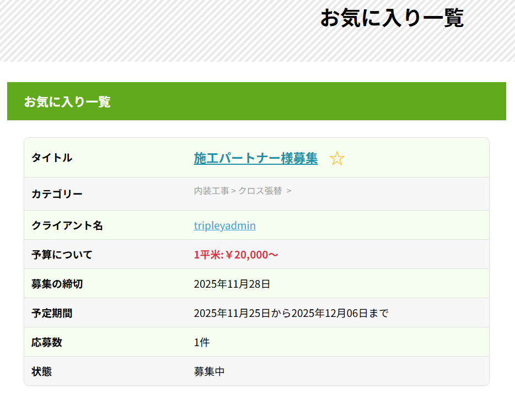
Task: Click the 応募数 row label
Action: [x=47, y=342]
